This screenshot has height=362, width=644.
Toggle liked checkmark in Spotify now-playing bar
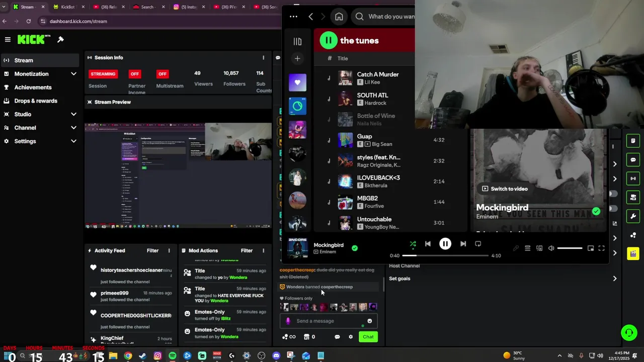pos(355,248)
